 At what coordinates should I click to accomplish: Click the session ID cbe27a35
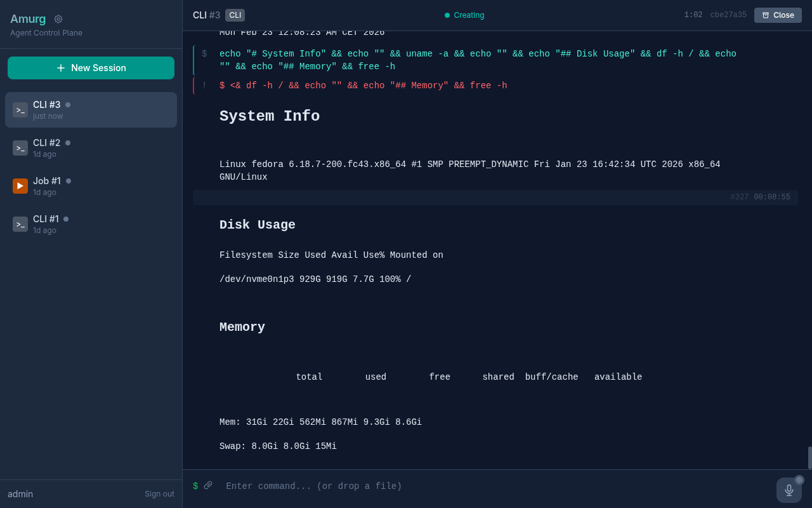[728, 15]
